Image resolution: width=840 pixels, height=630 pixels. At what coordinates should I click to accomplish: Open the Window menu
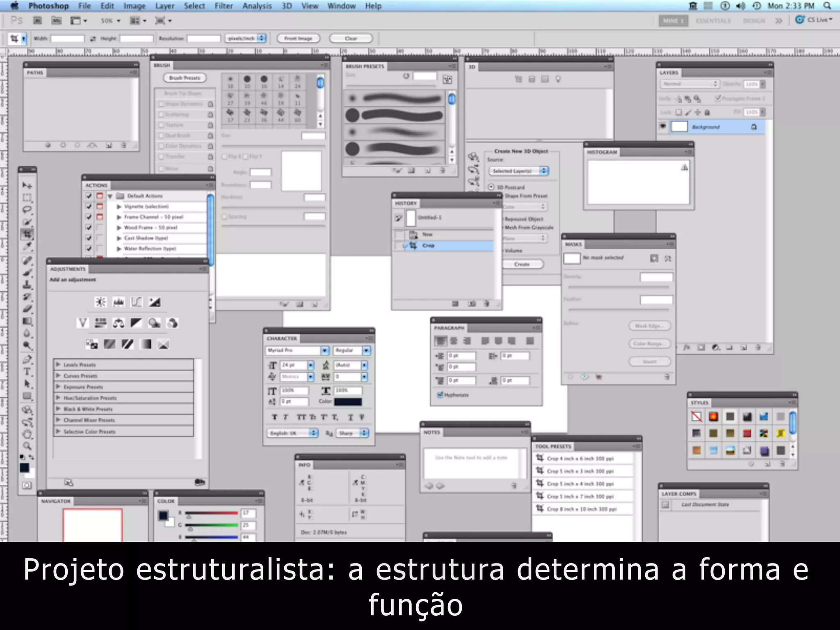(342, 6)
